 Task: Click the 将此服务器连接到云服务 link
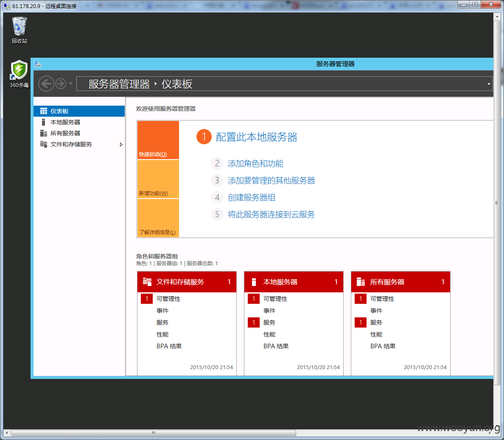[x=271, y=214]
